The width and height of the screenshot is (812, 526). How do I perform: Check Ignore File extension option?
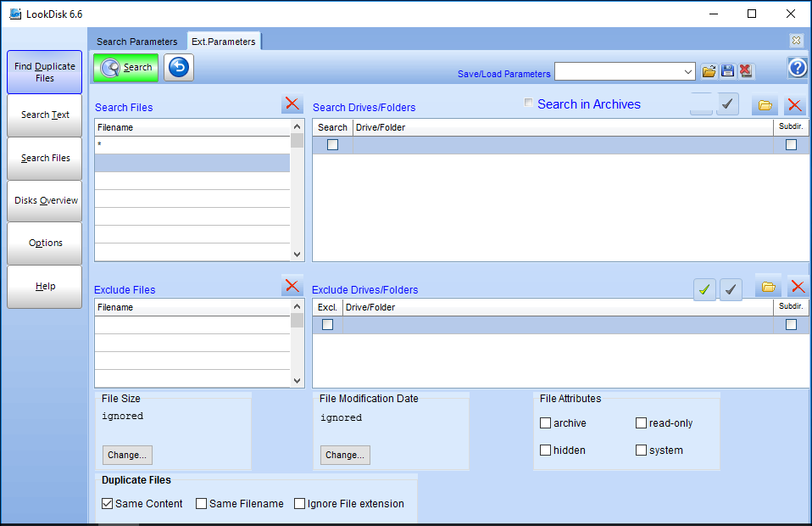pos(299,503)
